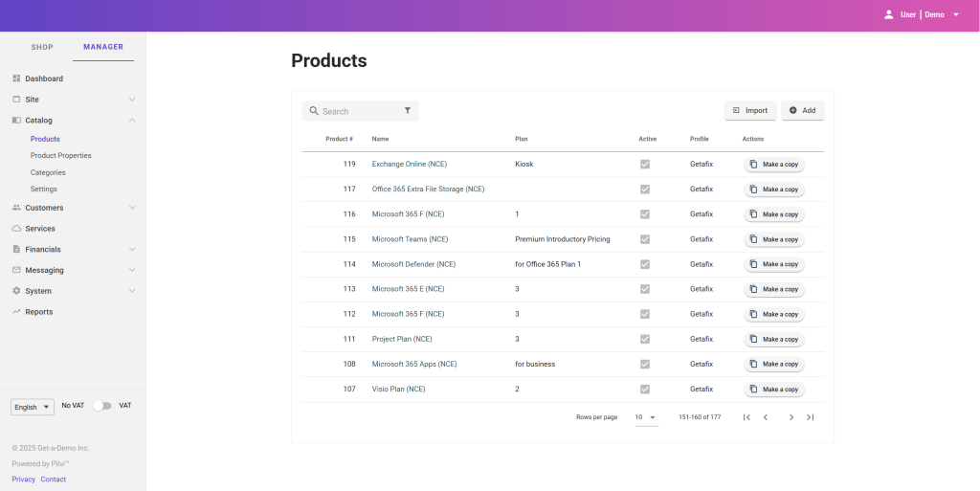Open the Rows per page dropdown
980x491 pixels.
(646, 417)
